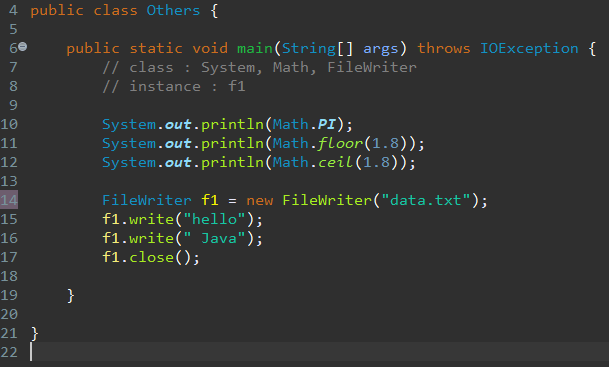Click 'System' on line 10
The image size is (609, 367).
[129, 125]
